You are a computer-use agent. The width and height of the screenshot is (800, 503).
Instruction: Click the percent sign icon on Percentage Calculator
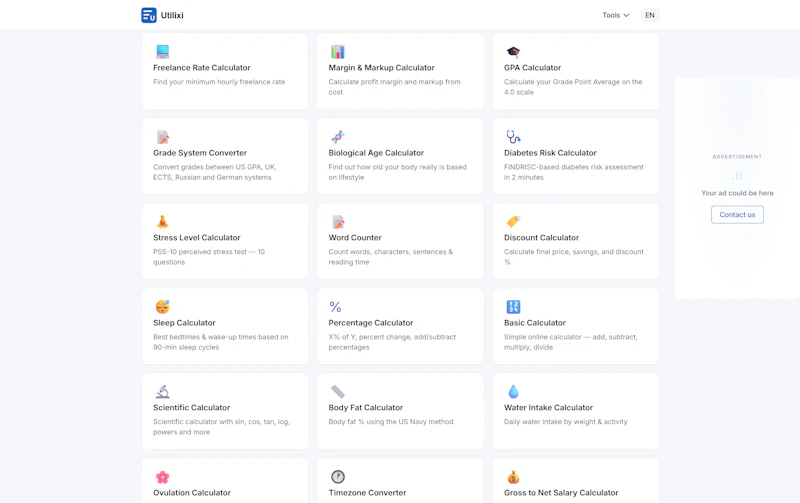pyautogui.click(x=335, y=307)
